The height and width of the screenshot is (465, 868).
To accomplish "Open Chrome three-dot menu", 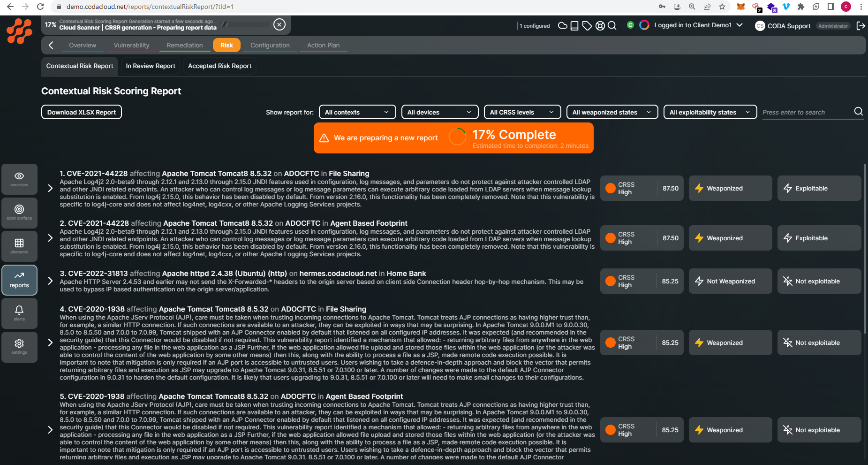I will point(861,7).
